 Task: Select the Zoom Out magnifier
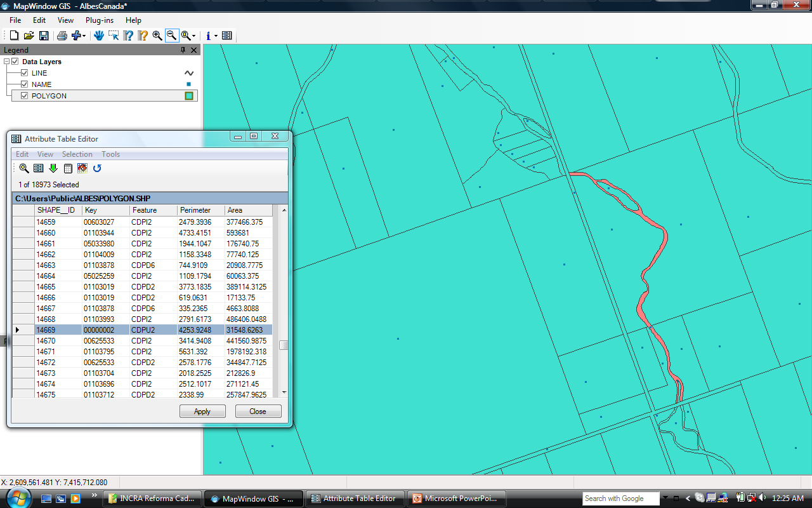pos(171,36)
